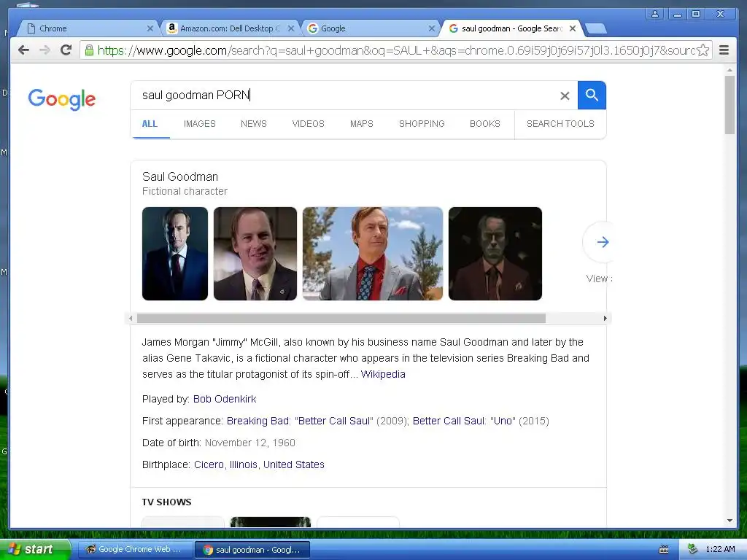Click the carousel scrollbar left arrow

coord(131,318)
